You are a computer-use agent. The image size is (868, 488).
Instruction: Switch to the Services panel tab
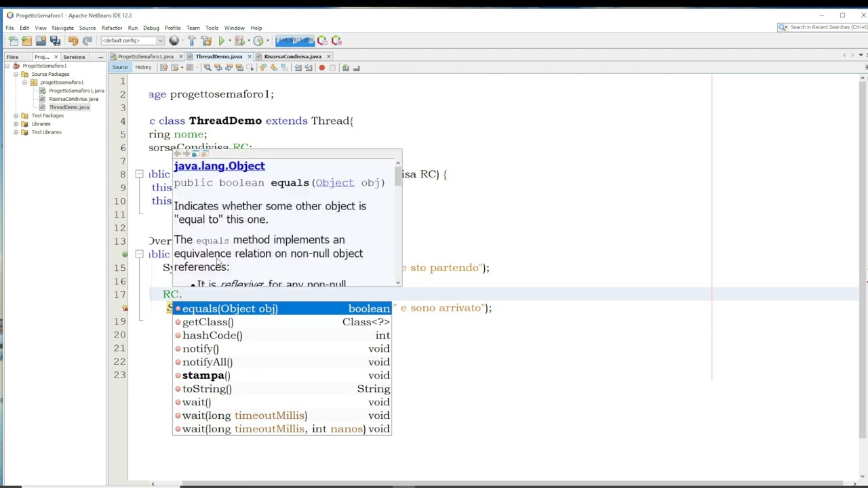tap(74, 57)
